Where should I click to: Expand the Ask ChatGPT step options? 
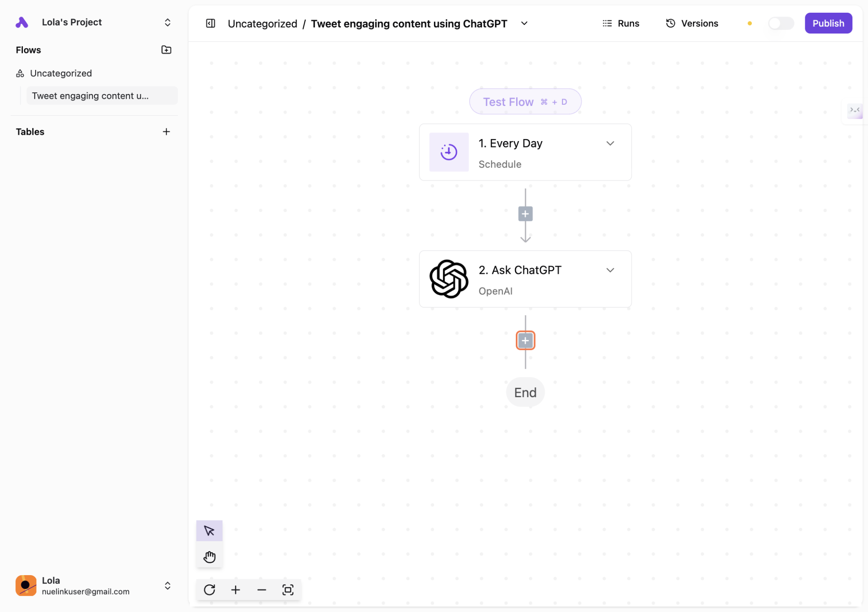coord(610,270)
